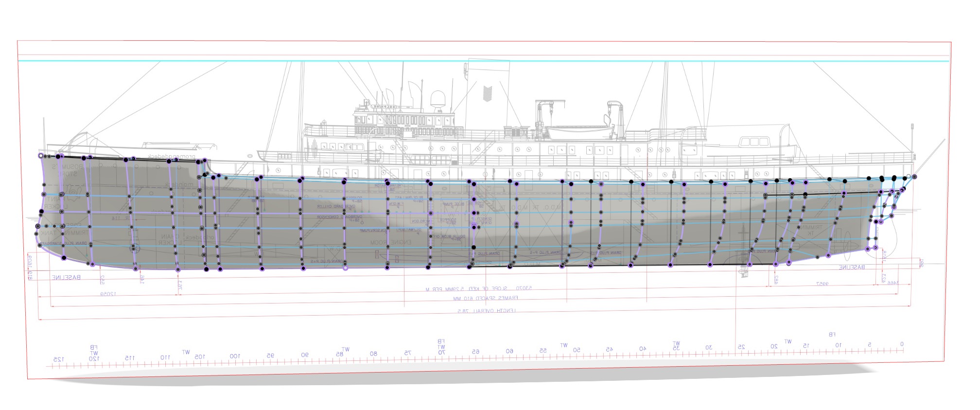The image size is (980, 410).
Task: Click frame number 100 on the ruler
Action: (x=235, y=357)
